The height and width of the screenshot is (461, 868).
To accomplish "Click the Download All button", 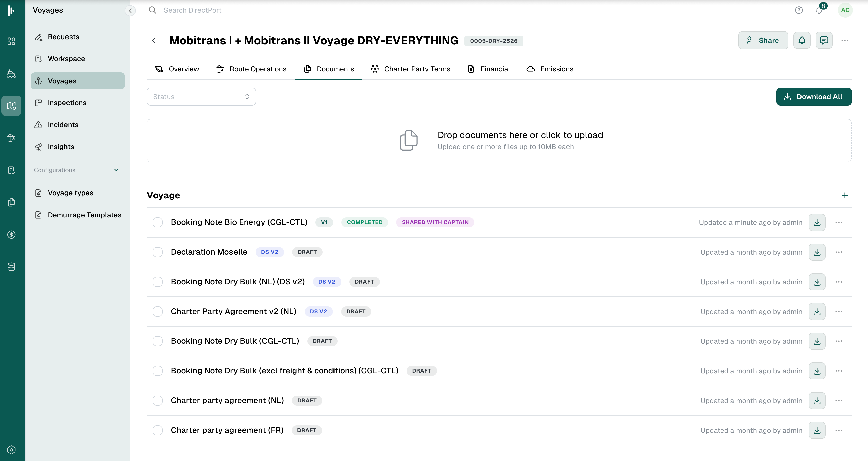I will 814,97.
